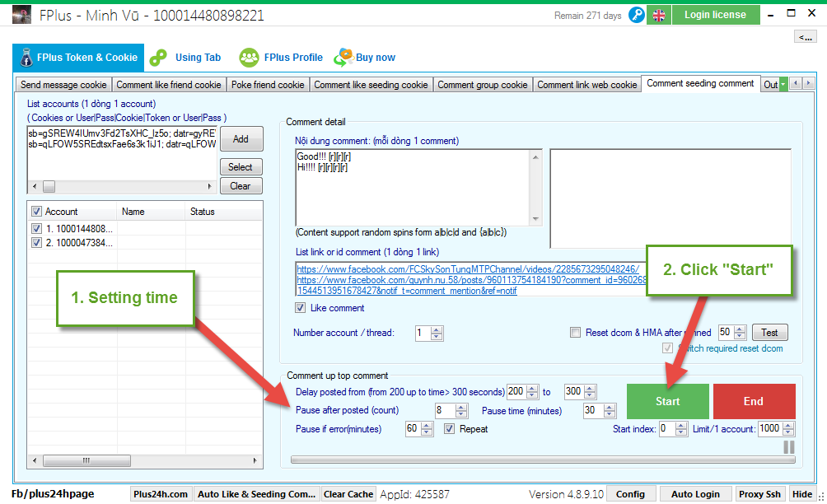Open the Using Tab section
827x504 pixels.
point(198,58)
